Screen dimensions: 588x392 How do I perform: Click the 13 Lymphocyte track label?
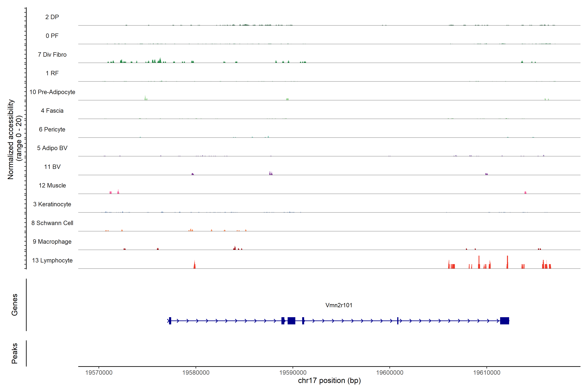[52, 261]
